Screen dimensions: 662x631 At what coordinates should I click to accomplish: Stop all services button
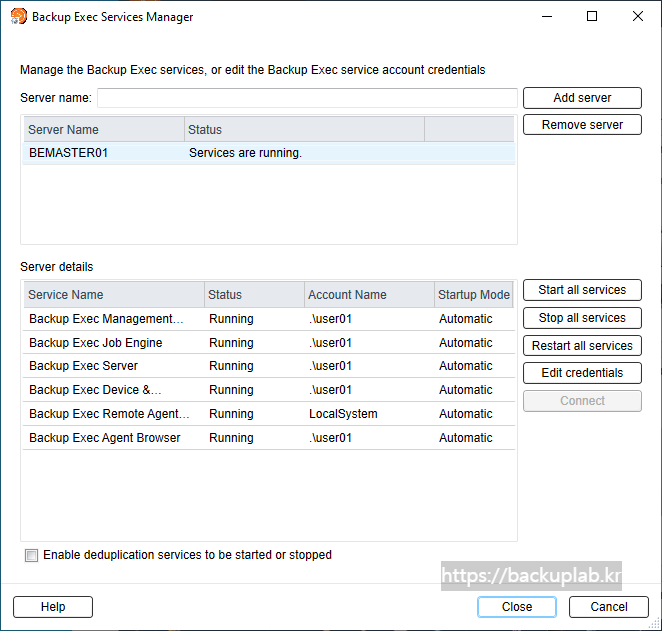[x=582, y=318]
